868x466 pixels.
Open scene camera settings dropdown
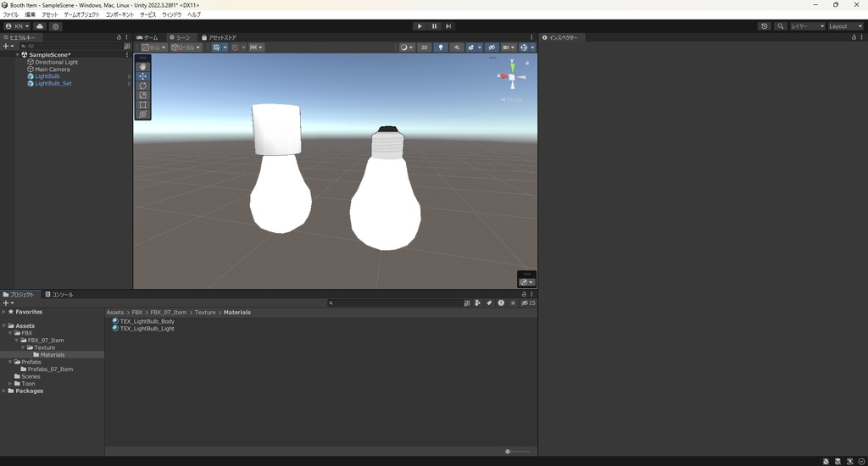509,47
